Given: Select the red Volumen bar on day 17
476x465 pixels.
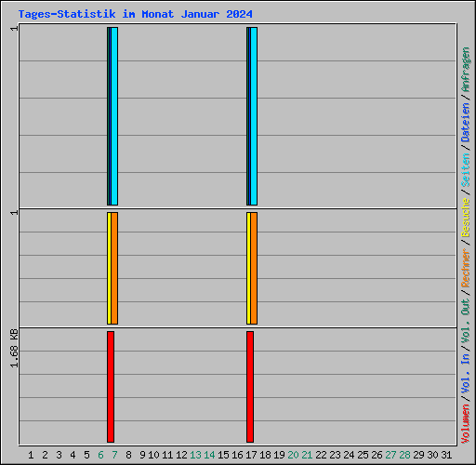Looking at the screenshot, I should coord(250,387).
